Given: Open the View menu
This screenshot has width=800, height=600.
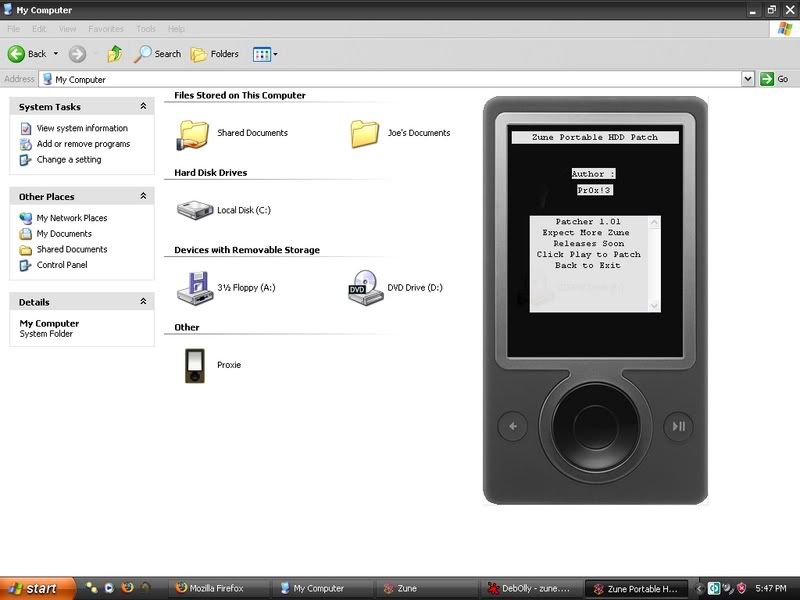Looking at the screenshot, I should [67, 29].
